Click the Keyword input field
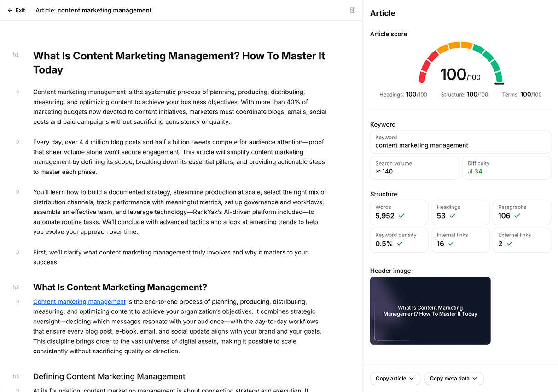This screenshot has width=558, height=392. point(460,142)
